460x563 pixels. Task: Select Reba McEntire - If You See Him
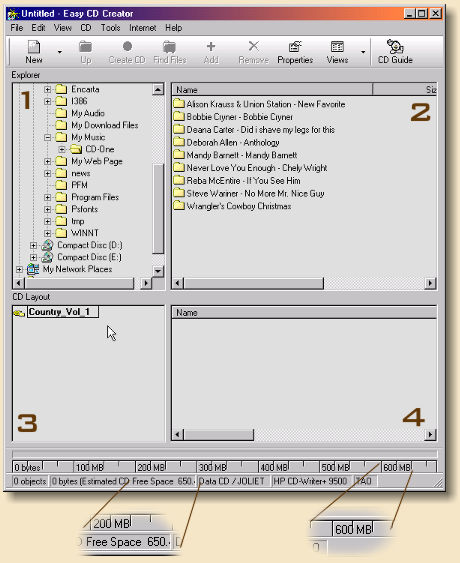pos(237,181)
